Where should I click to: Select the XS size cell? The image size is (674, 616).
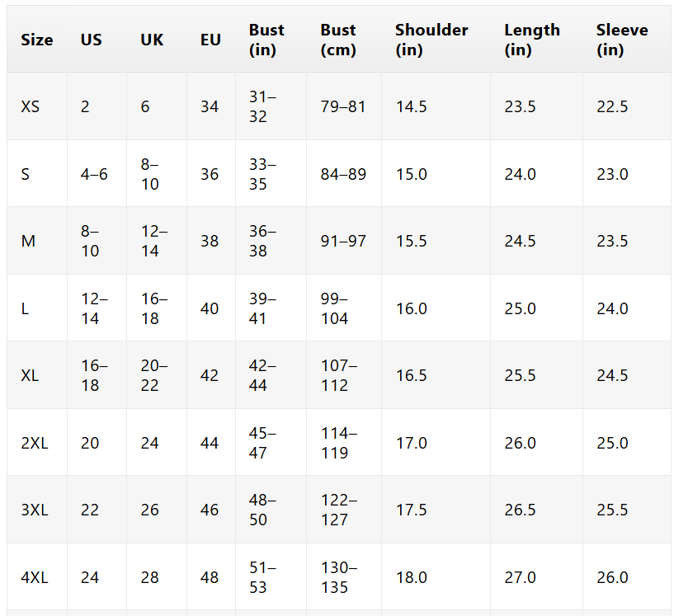tap(37, 106)
